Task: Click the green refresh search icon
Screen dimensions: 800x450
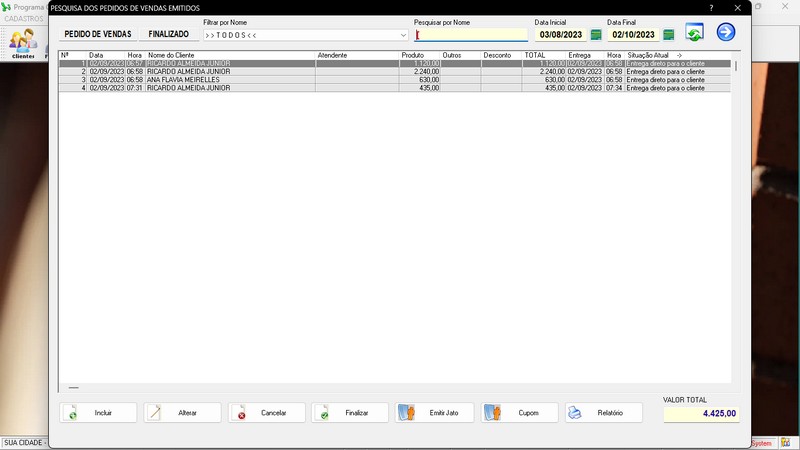Action: coord(694,33)
